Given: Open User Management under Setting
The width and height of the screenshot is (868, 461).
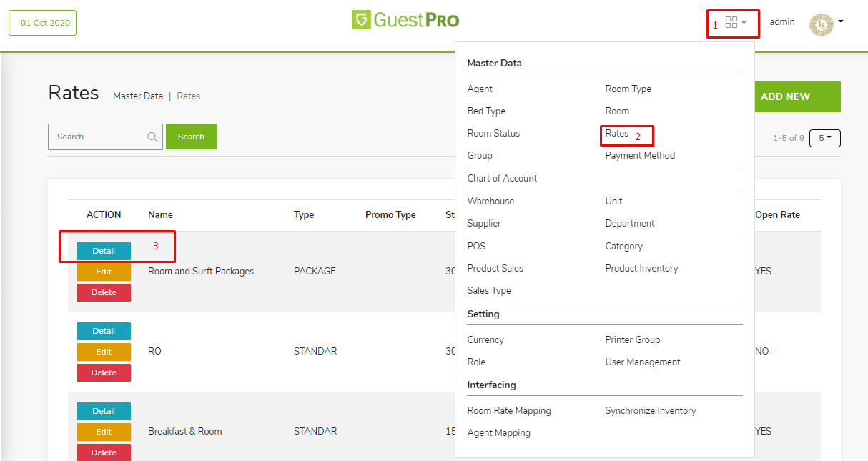Looking at the screenshot, I should (x=643, y=362).
